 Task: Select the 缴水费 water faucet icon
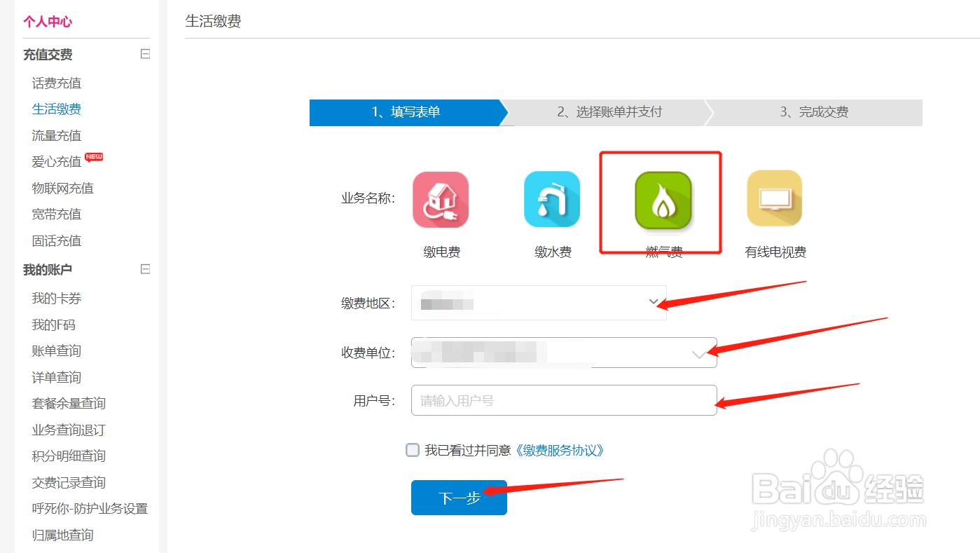click(x=552, y=200)
